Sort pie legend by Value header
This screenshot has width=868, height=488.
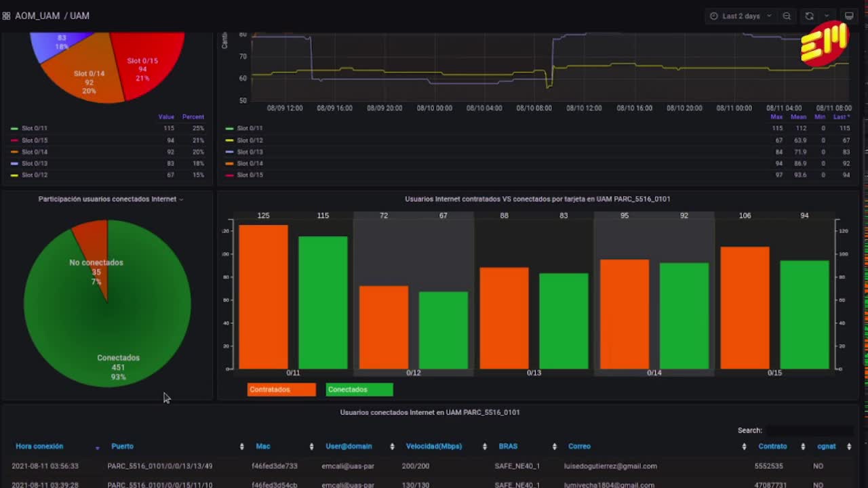click(x=166, y=117)
